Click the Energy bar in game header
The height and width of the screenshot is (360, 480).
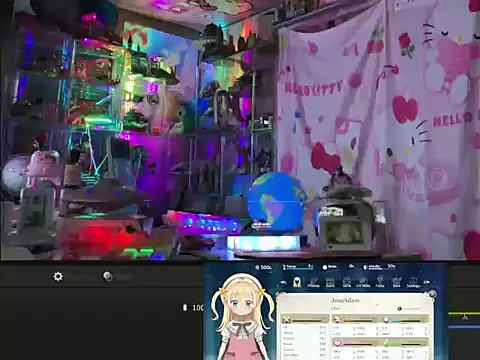[x=298, y=267]
